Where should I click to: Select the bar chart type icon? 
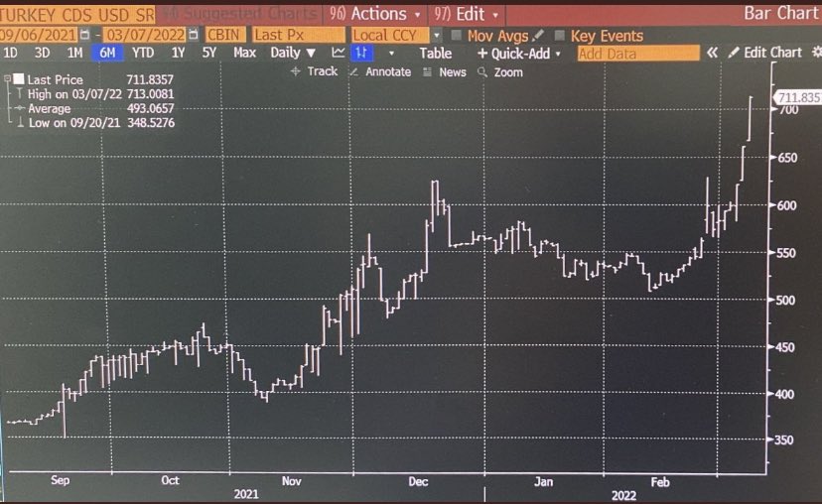[x=363, y=53]
